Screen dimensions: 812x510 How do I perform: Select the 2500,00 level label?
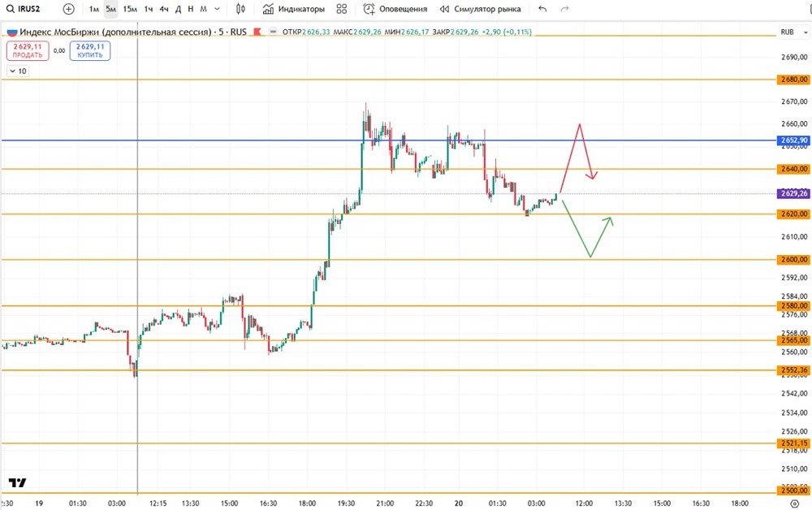[794, 491]
